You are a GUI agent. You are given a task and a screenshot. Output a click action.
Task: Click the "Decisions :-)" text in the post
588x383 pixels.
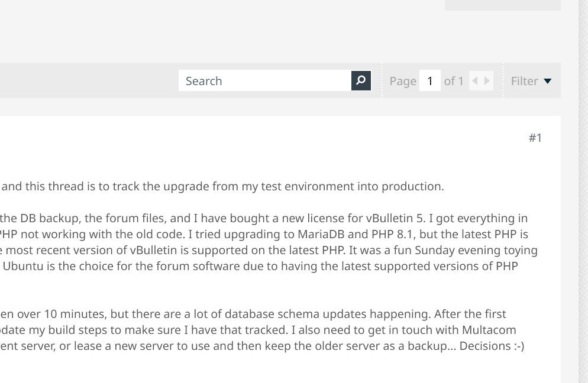coord(492,346)
